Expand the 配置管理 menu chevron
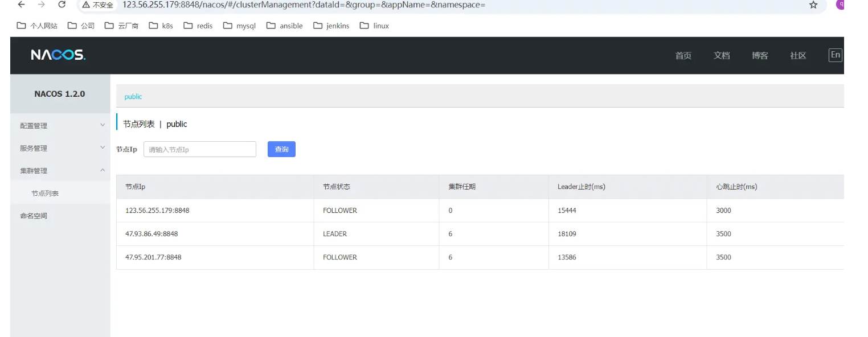Screen dimensions: 868x337 coord(103,125)
